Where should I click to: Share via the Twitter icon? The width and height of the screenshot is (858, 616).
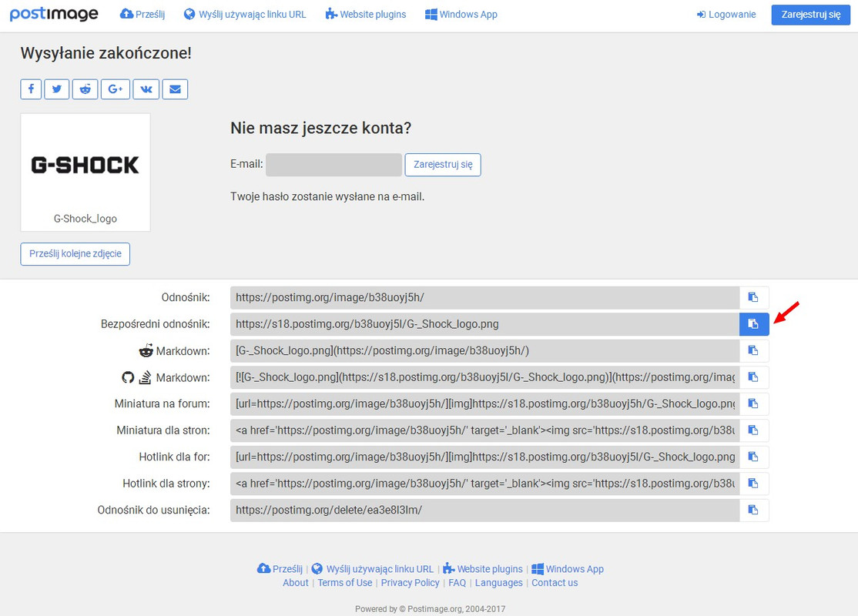[57, 89]
